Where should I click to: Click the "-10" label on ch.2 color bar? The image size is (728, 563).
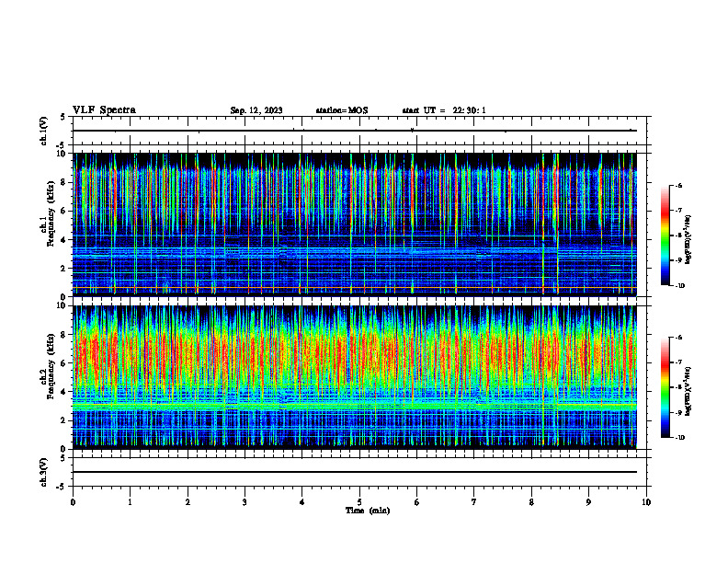[679, 438]
